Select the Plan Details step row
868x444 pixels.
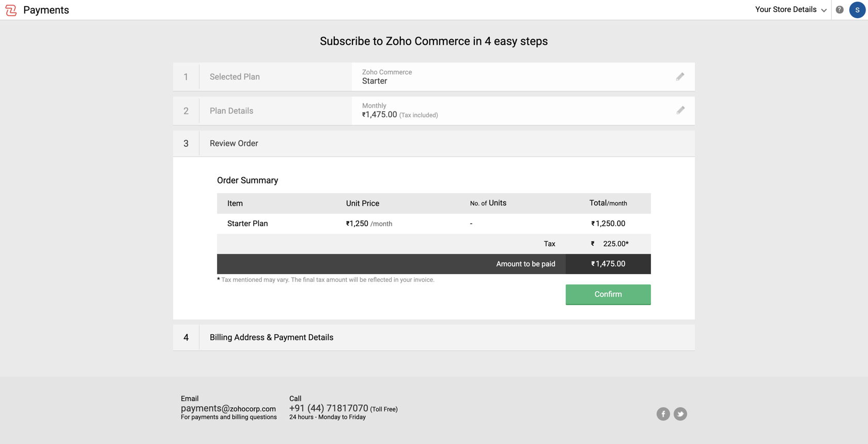coord(231,111)
